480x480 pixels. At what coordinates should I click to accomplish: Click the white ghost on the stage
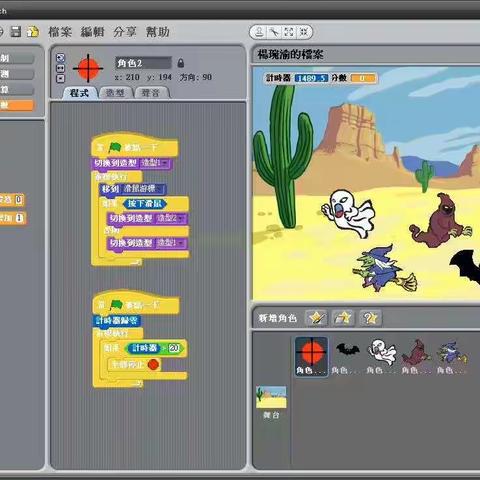pyautogui.click(x=348, y=213)
